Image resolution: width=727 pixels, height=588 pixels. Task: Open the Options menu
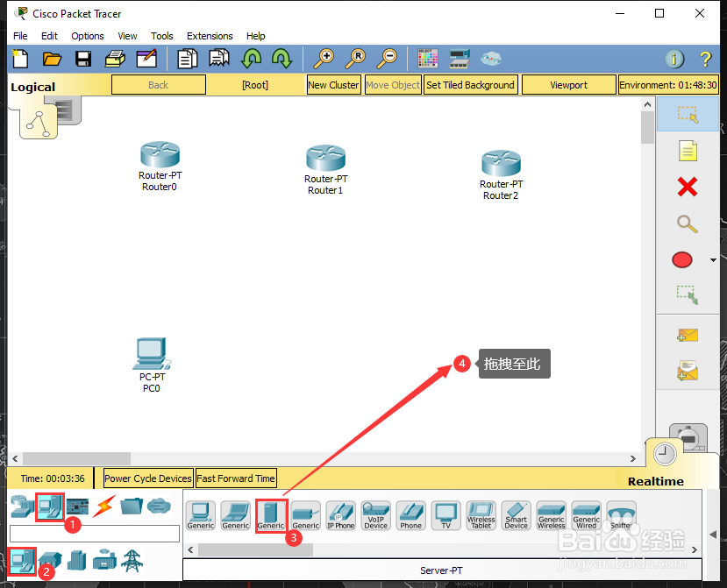click(88, 36)
